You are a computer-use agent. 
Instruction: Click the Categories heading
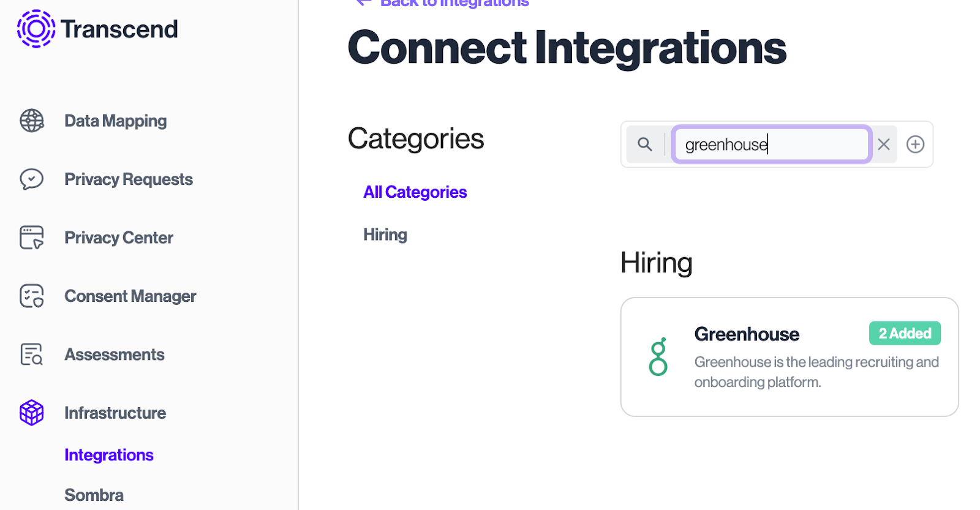coord(416,139)
